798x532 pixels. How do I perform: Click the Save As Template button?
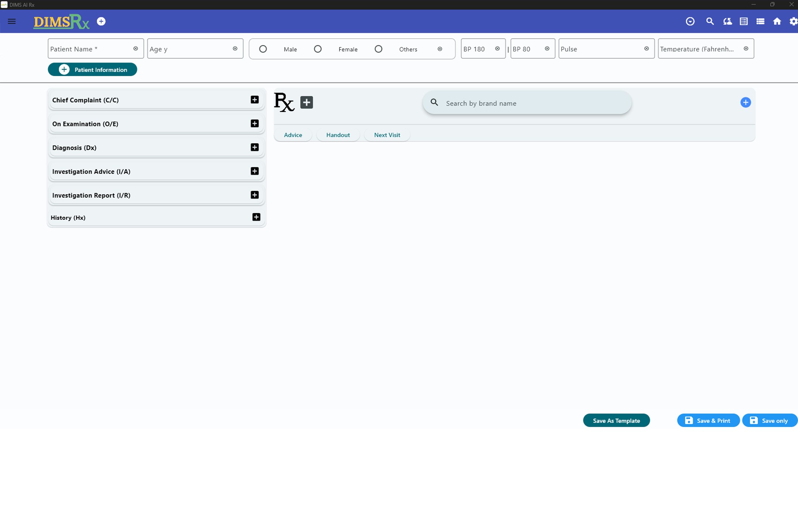coord(616,420)
